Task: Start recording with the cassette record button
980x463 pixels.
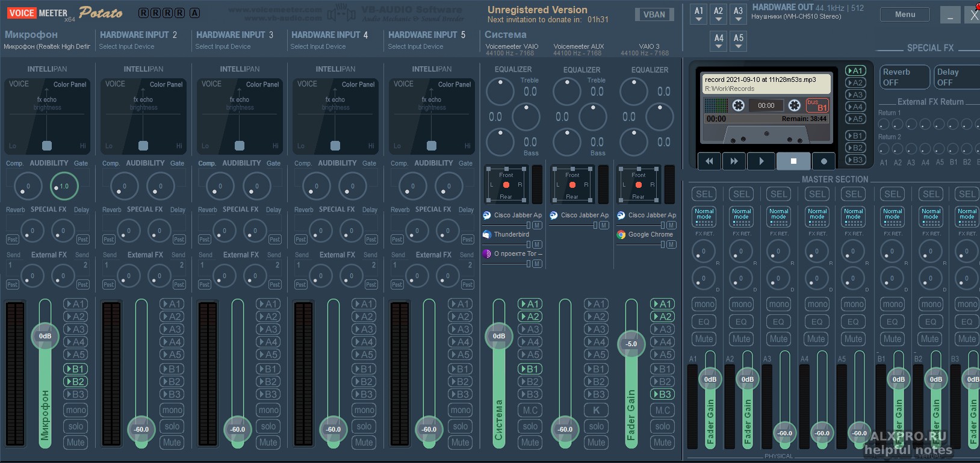Action: point(823,161)
